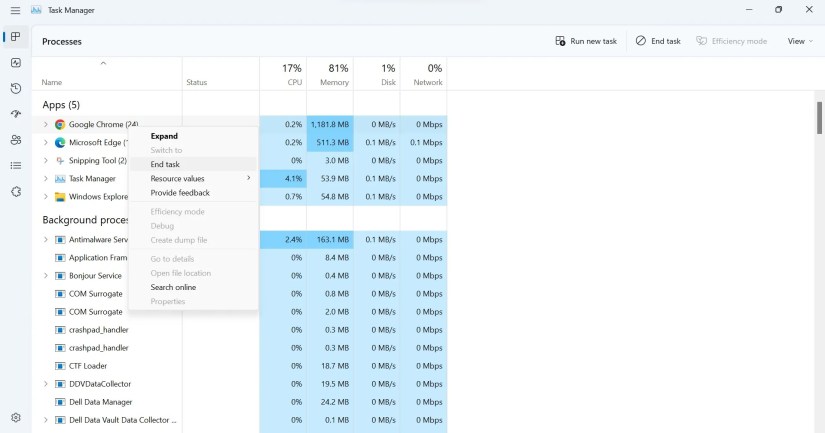This screenshot has width=825, height=433.
Task: Choose Provide feedback in context menu
Action: click(x=193, y=193)
